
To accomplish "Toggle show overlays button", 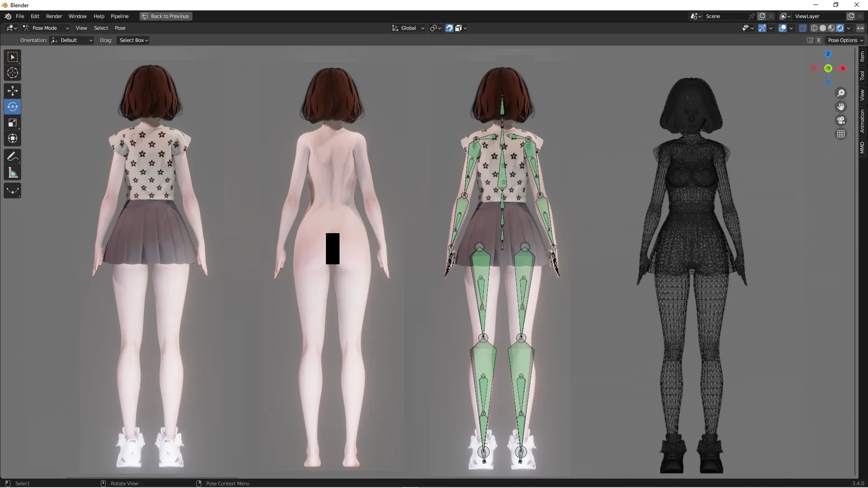I will click(783, 28).
